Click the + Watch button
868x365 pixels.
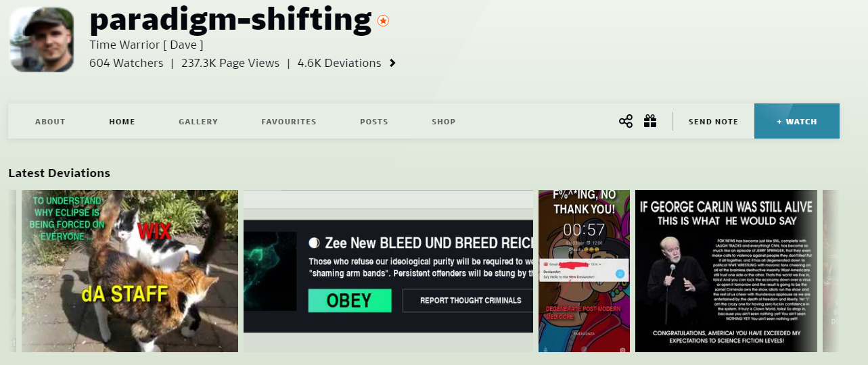(797, 121)
